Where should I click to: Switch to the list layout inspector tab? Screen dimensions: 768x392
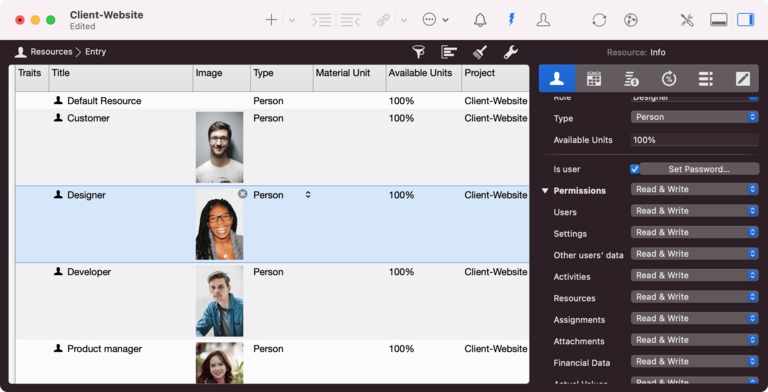coord(706,78)
